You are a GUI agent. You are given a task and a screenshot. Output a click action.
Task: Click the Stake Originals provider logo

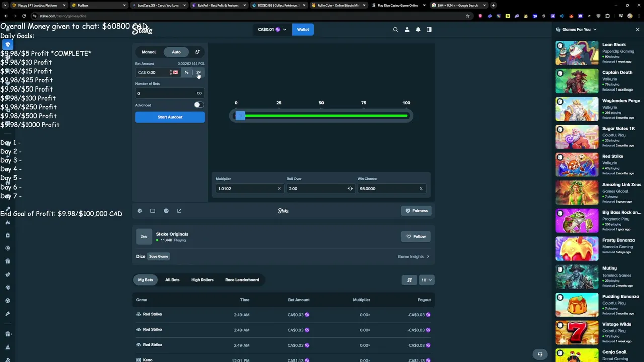pyautogui.click(x=144, y=236)
